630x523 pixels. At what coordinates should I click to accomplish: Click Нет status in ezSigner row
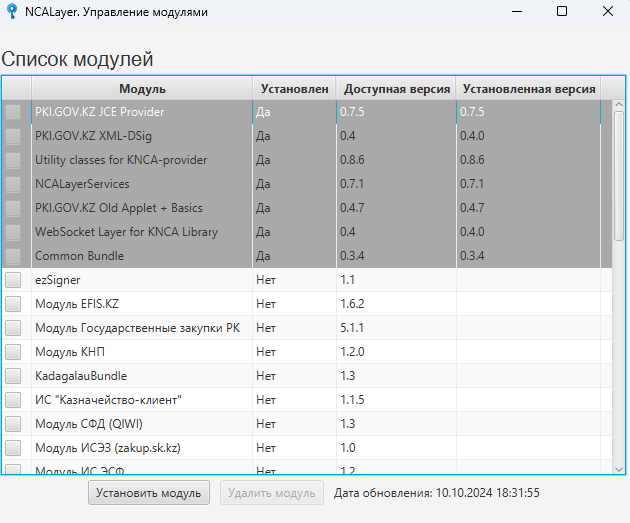click(x=266, y=280)
